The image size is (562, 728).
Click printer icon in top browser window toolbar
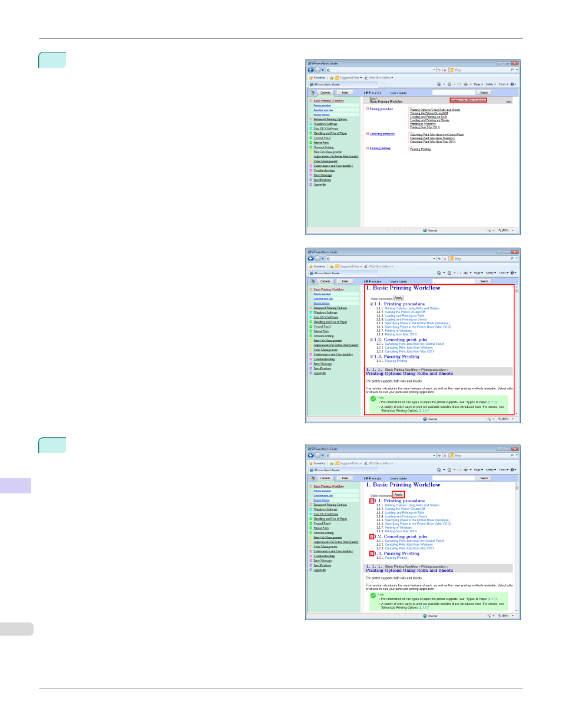coord(465,84)
